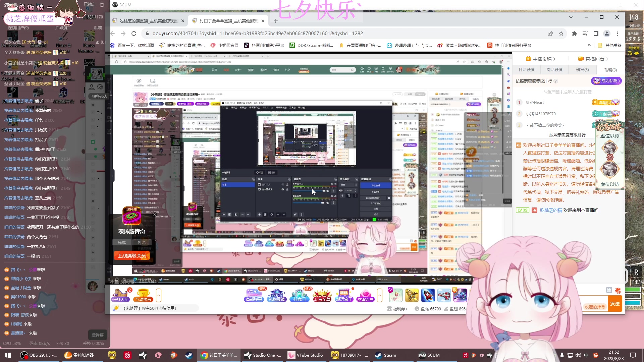Viewport: 644px width, 362px height.
Task: Open the 雷神加速器 taskbar app
Action: 79,355
